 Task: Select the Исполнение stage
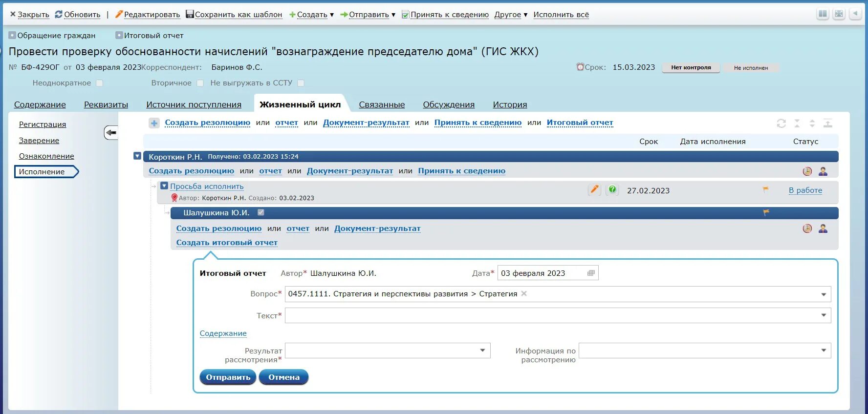tap(46, 172)
